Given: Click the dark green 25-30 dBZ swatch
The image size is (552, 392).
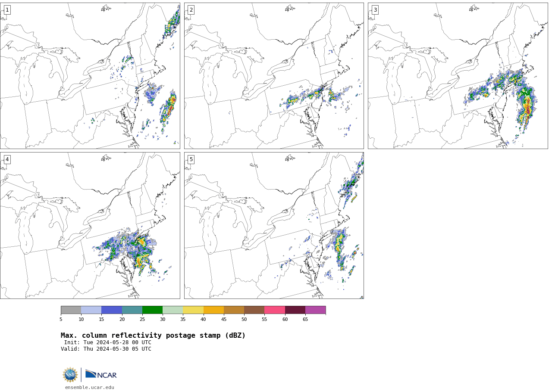Looking at the screenshot, I should pos(152,310).
